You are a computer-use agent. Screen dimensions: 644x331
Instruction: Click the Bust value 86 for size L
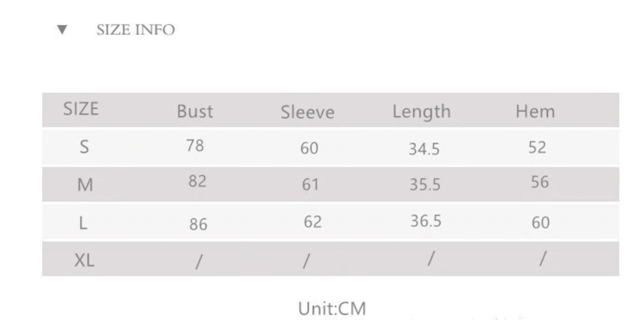tap(198, 224)
